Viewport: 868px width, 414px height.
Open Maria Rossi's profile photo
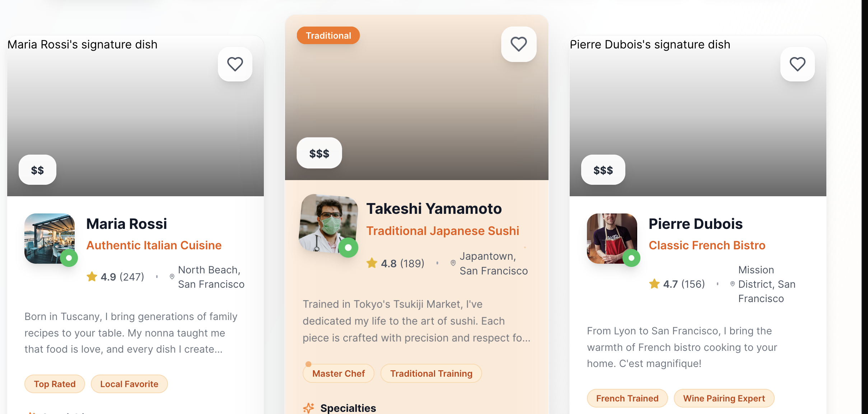tap(50, 239)
